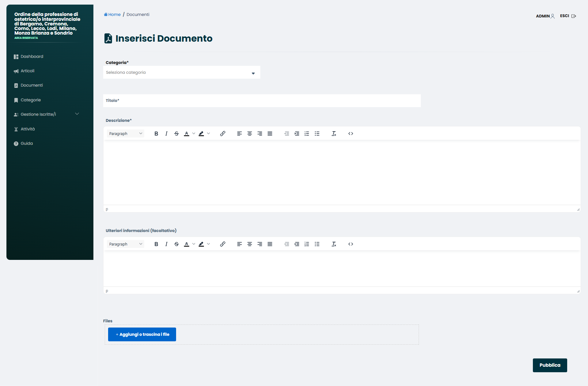The height and width of the screenshot is (386, 588).
Task: Toggle italic in Descrizione editor toolbar
Action: click(x=166, y=133)
